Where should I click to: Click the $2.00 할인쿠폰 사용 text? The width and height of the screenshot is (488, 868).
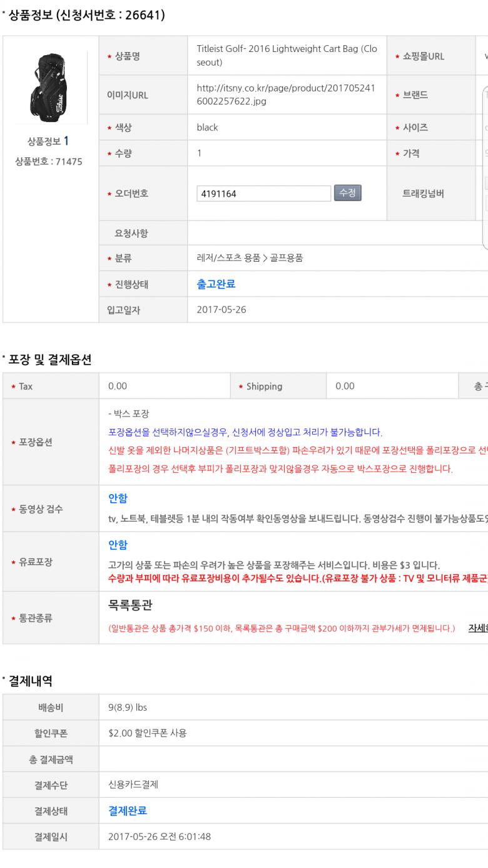147,733
